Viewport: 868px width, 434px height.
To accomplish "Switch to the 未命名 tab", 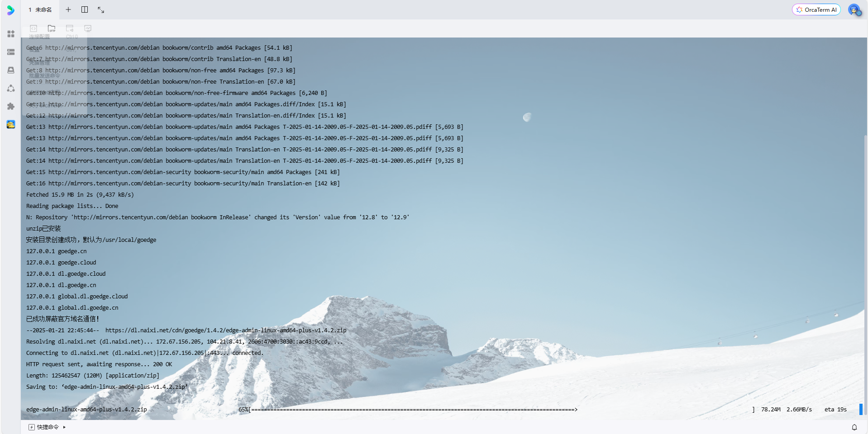I will pyautogui.click(x=40, y=9).
